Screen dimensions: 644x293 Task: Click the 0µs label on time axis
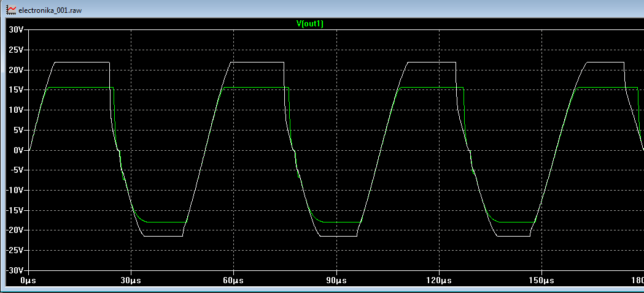29,281
